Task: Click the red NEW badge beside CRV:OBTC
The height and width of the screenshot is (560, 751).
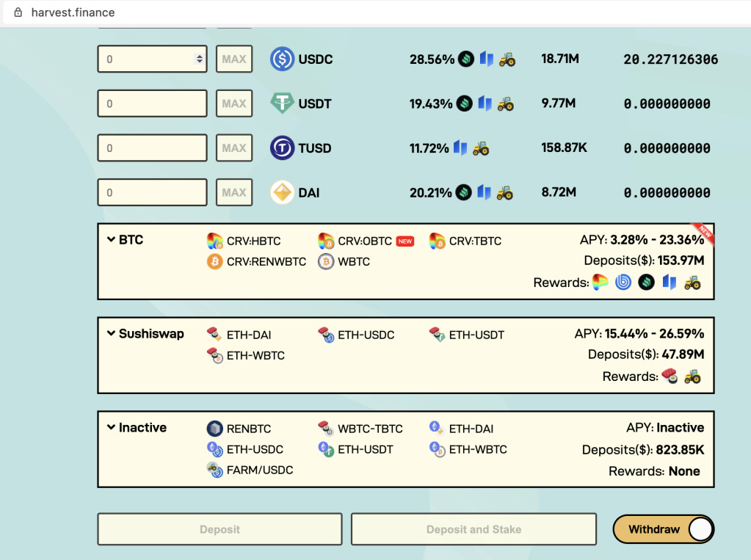Action: [405, 241]
